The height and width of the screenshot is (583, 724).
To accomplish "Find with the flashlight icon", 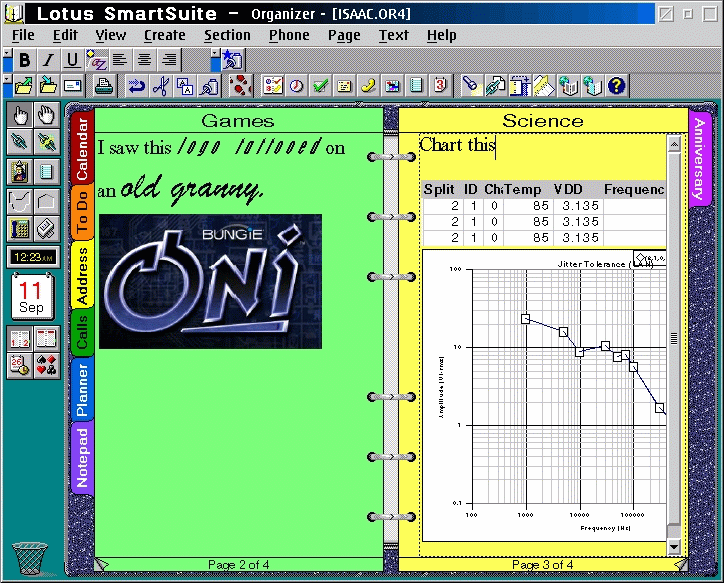I will [472, 86].
